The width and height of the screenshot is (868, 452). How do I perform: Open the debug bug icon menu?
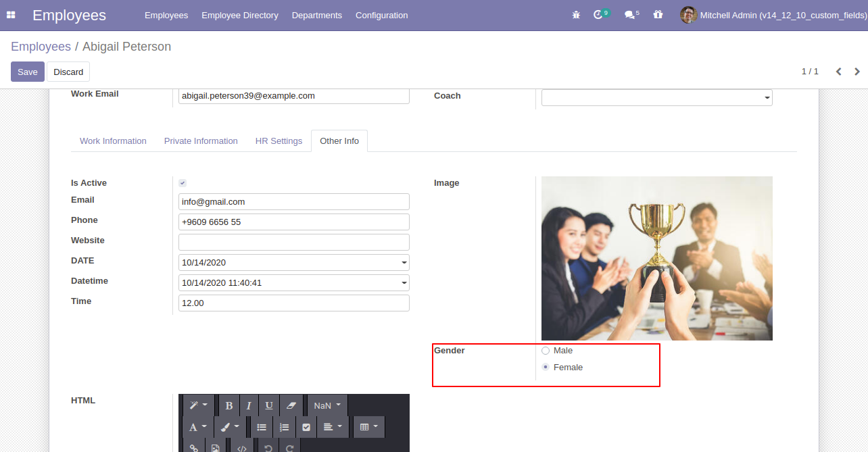[576, 15]
